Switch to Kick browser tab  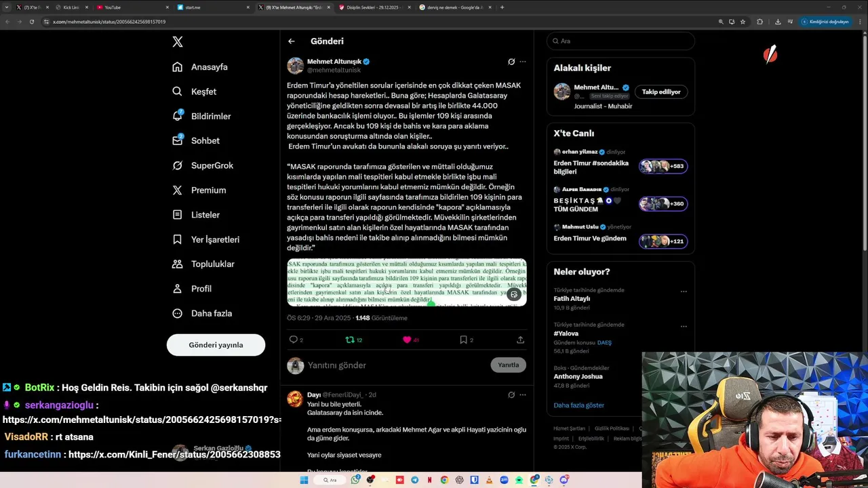click(71, 7)
